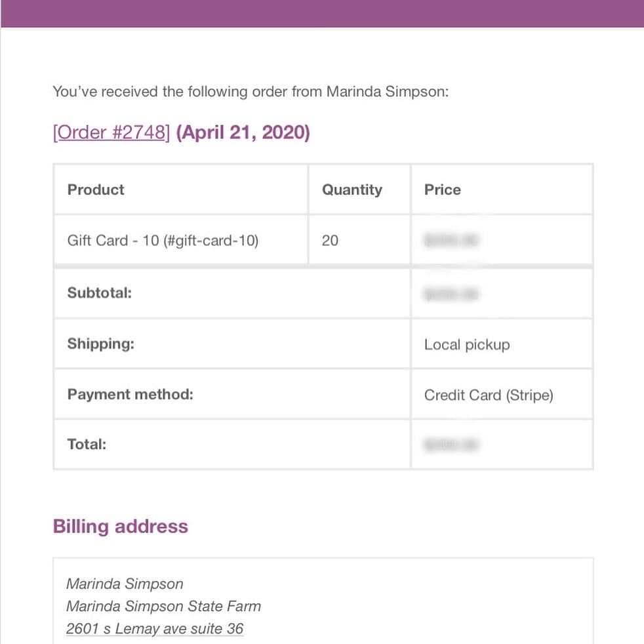The height and width of the screenshot is (644, 644).
Task: Click the quantity value 20
Action: 330,240
